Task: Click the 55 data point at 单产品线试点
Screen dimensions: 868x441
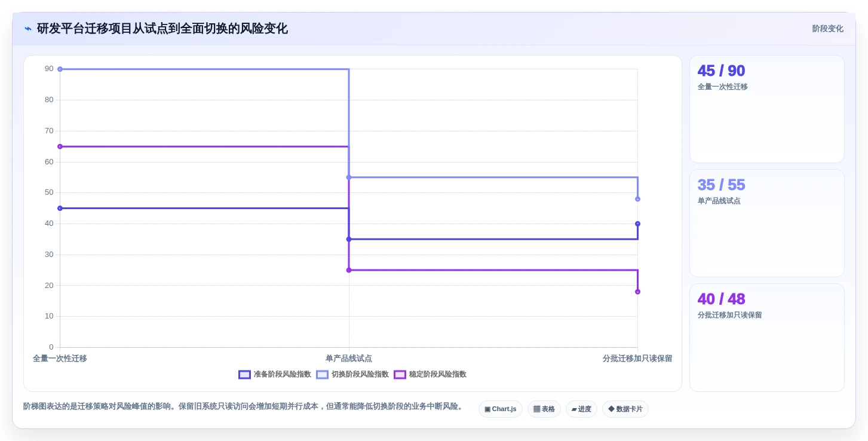Action: click(349, 177)
